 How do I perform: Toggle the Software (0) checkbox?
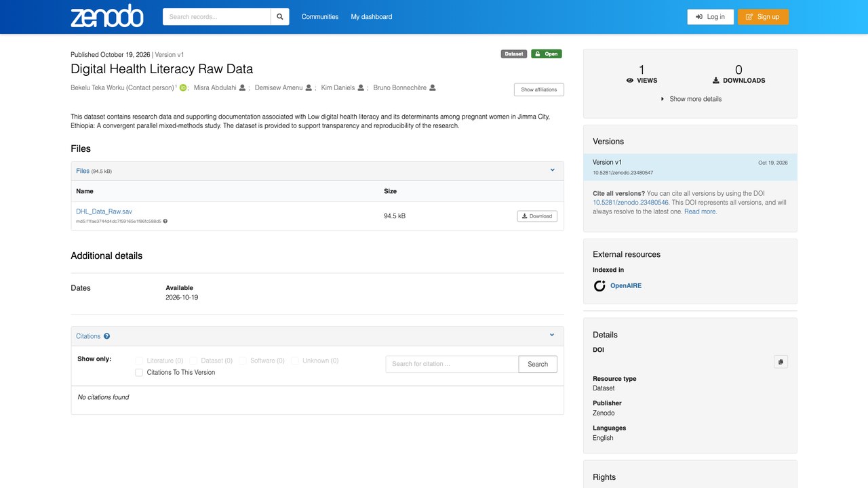pos(242,361)
